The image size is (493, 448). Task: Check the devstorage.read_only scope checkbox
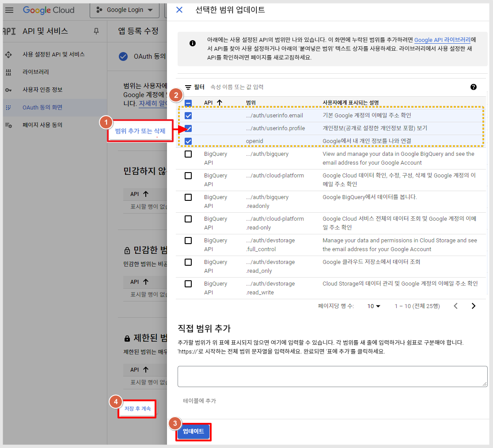[188, 262]
